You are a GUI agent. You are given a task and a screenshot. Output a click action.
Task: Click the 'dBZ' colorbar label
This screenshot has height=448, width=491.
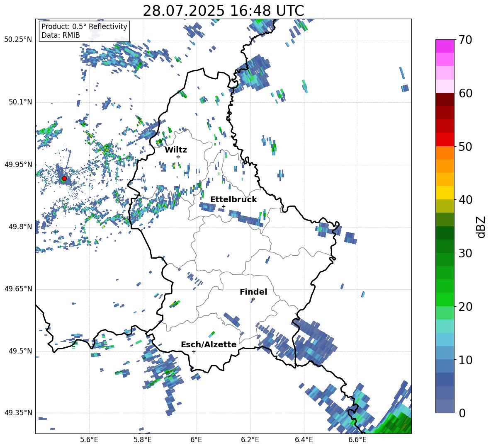coord(481,227)
